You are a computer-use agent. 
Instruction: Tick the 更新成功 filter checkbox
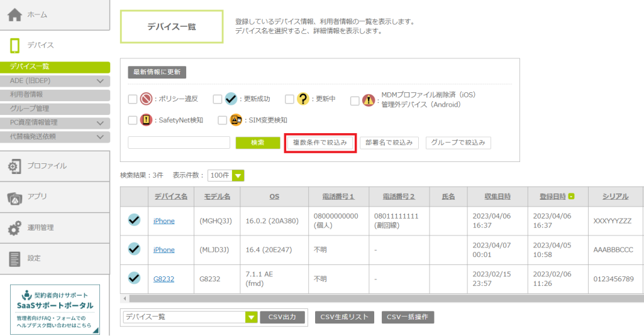[x=217, y=99]
